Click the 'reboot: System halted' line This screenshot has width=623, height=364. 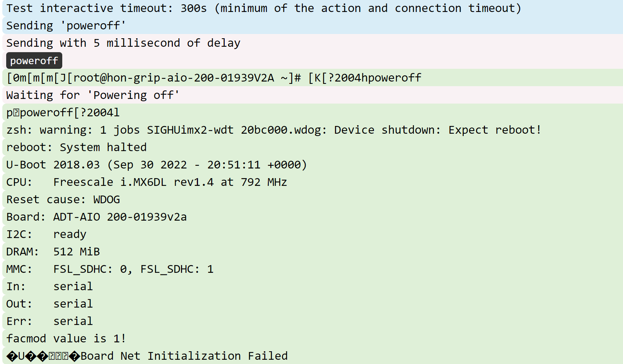[x=312, y=147]
